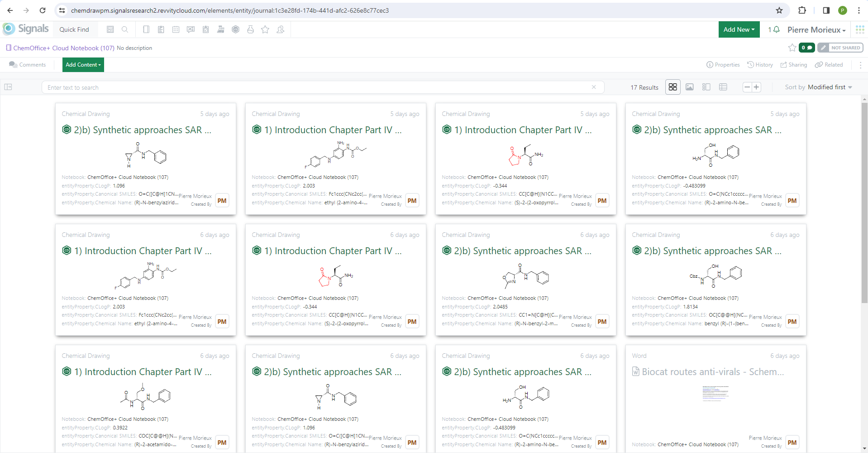
Task: Open the Calendar icon in the toolbar
Action: (176, 29)
